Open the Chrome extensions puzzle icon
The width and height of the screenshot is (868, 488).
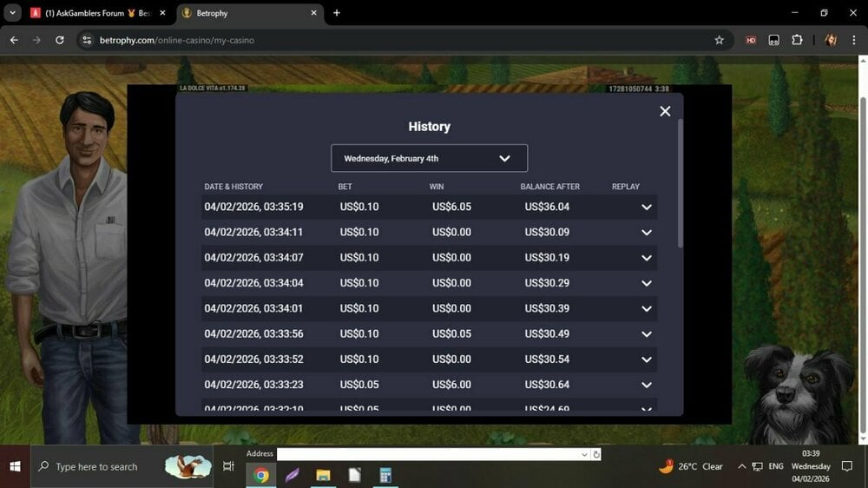797,40
